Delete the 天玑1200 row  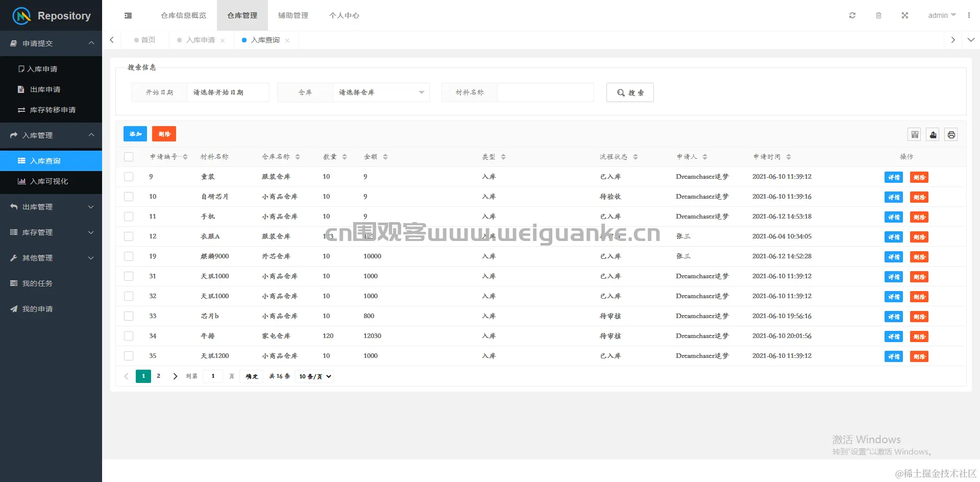coord(919,356)
